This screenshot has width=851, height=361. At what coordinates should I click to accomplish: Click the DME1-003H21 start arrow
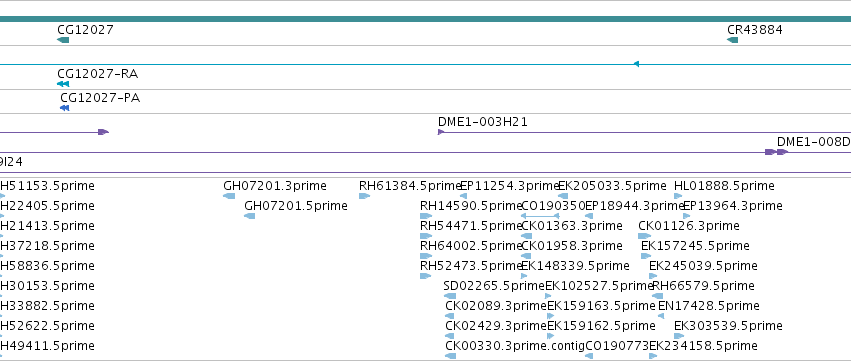(441, 132)
